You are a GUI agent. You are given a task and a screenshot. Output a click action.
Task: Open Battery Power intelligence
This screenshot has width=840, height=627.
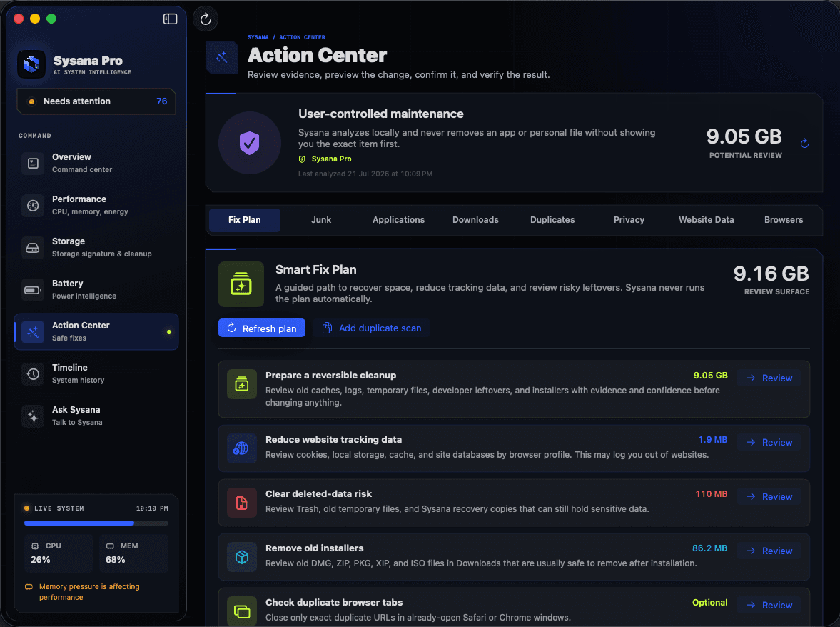96,290
